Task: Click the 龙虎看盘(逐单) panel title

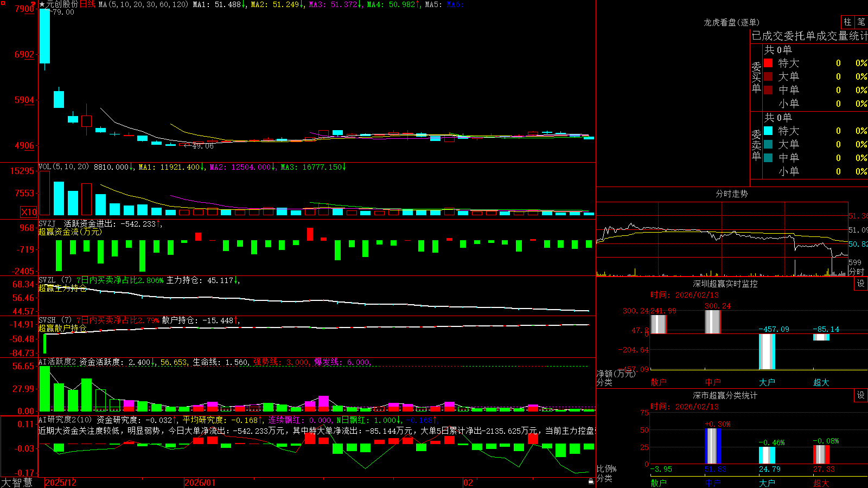Action: [731, 22]
